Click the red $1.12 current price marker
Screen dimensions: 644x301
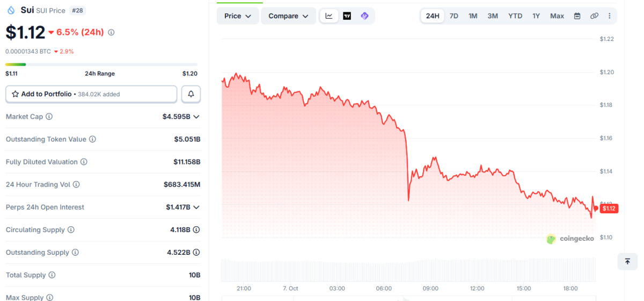pos(609,209)
